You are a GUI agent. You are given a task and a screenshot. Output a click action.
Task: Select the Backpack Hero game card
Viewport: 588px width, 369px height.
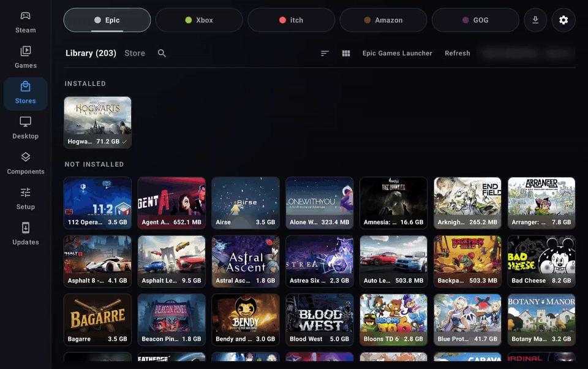coord(467,261)
